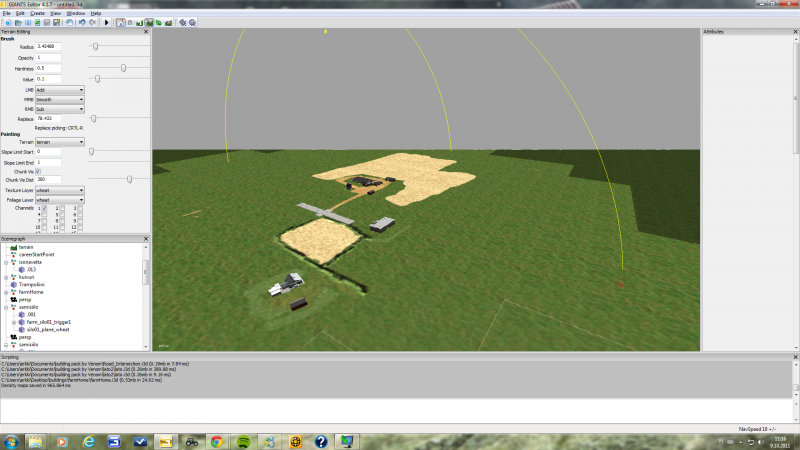Open the Painting Terrain dropdown
Screen dimensions: 800x450
[x=60, y=142]
